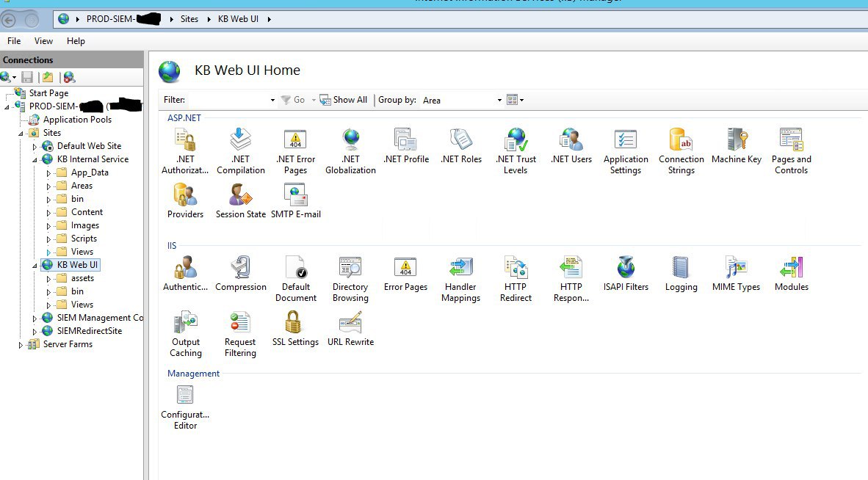Open Handler Mappings feature
Screen dimensions: 868x480
460,279
